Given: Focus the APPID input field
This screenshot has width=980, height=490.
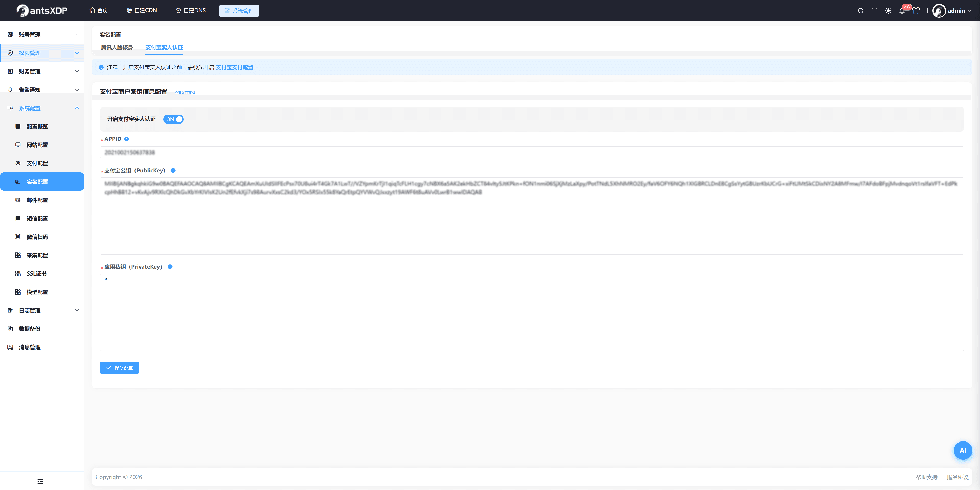Looking at the screenshot, I should (532, 152).
